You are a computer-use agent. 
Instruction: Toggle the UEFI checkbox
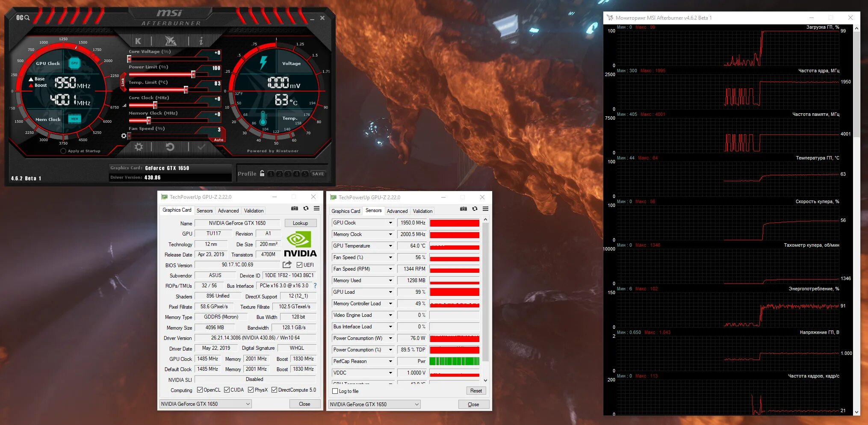[299, 265]
